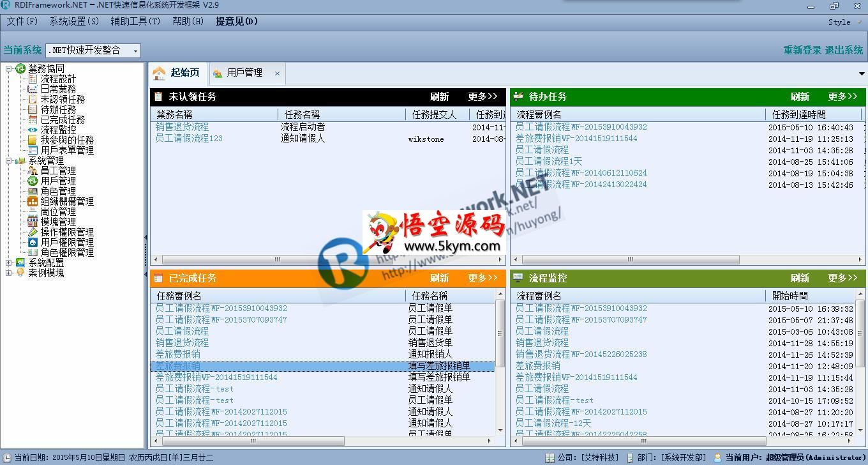
Task: Click the 未认领任务 panel header icon
Action: tap(158, 96)
